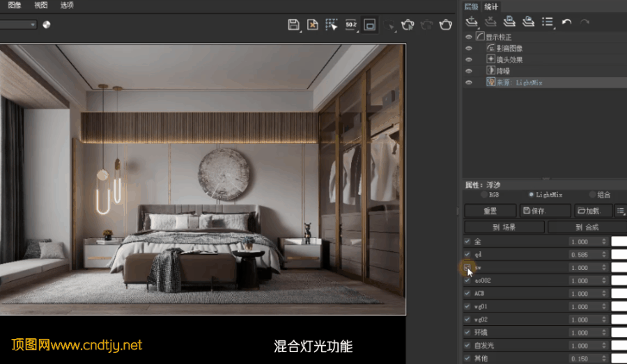Click the save image icon in toolbar
Viewport: 627px width, 364px height.
click(x=294, y=25)
